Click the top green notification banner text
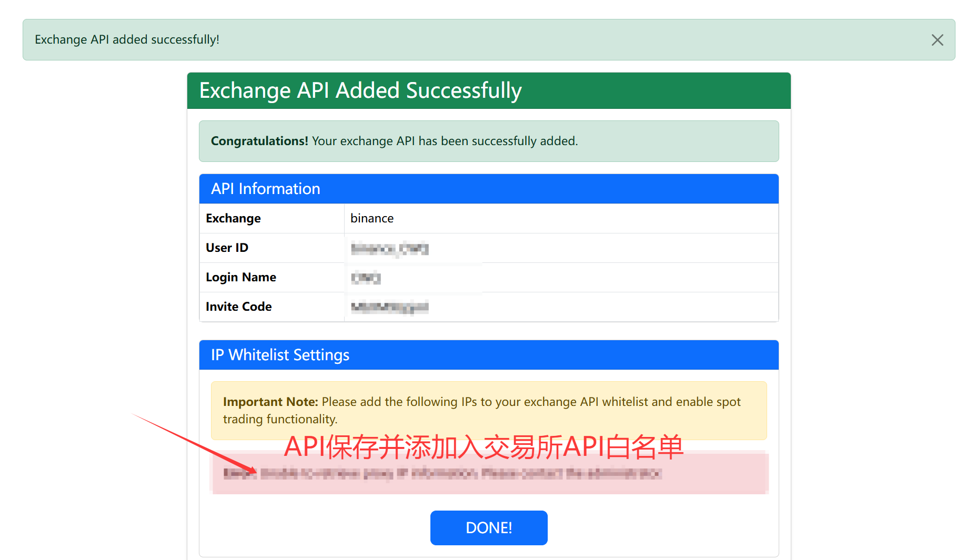 click(127, 39)
